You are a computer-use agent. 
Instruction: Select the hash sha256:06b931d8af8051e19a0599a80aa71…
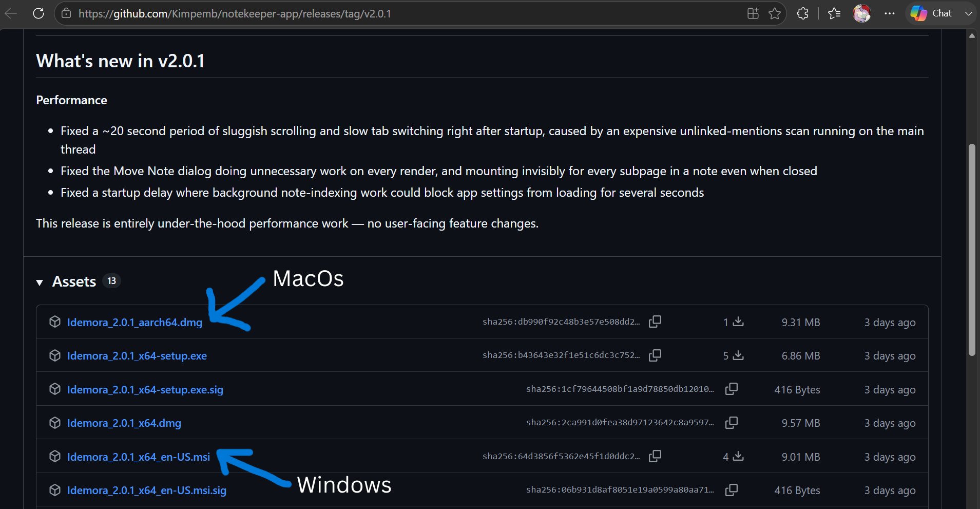coord(620,490)
